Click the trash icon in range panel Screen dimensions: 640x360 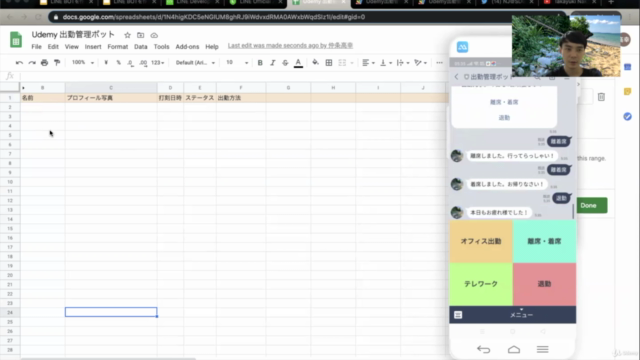[x=601, y=97]
